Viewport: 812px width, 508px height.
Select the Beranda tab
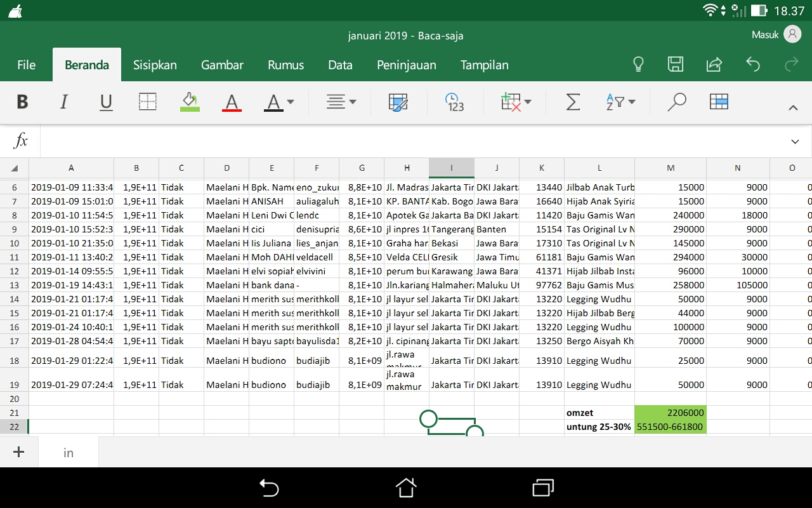[87, 65]
